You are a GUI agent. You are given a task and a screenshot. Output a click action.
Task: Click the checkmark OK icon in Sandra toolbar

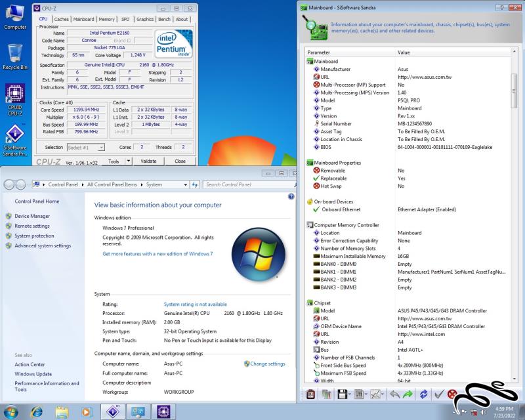click(439, 394)
